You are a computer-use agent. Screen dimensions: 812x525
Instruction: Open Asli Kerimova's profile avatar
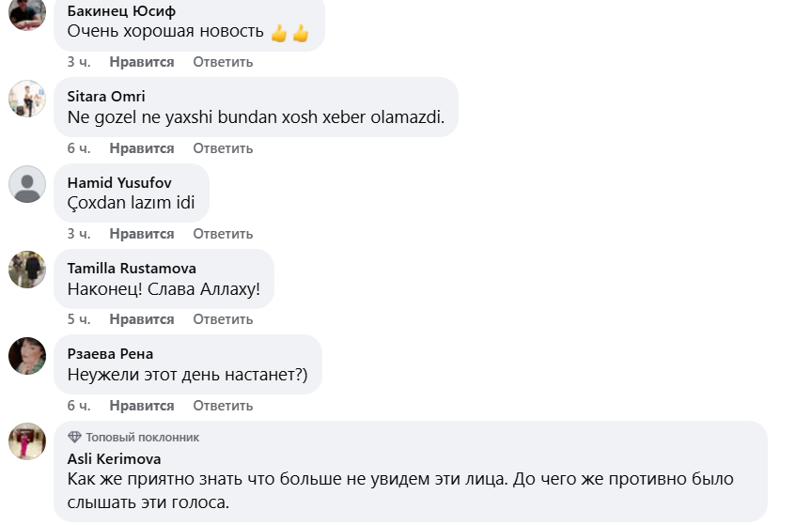[x=27, y=441]
